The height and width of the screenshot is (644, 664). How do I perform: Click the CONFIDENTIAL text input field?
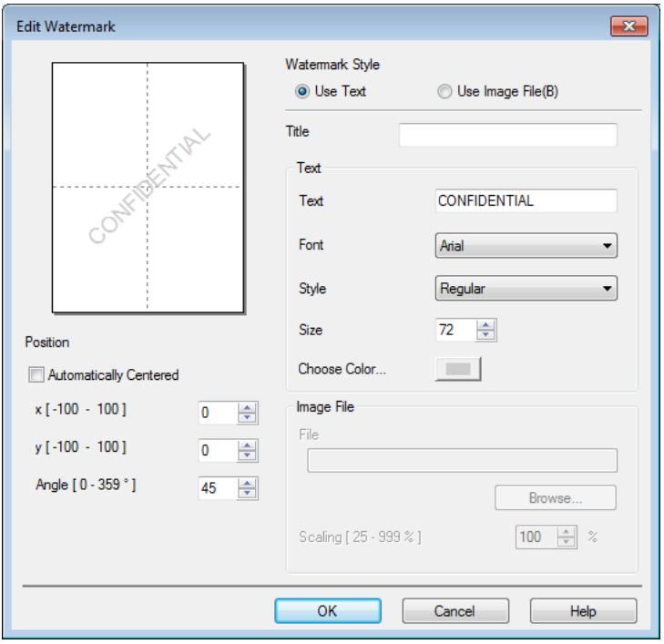pos(526,200)
